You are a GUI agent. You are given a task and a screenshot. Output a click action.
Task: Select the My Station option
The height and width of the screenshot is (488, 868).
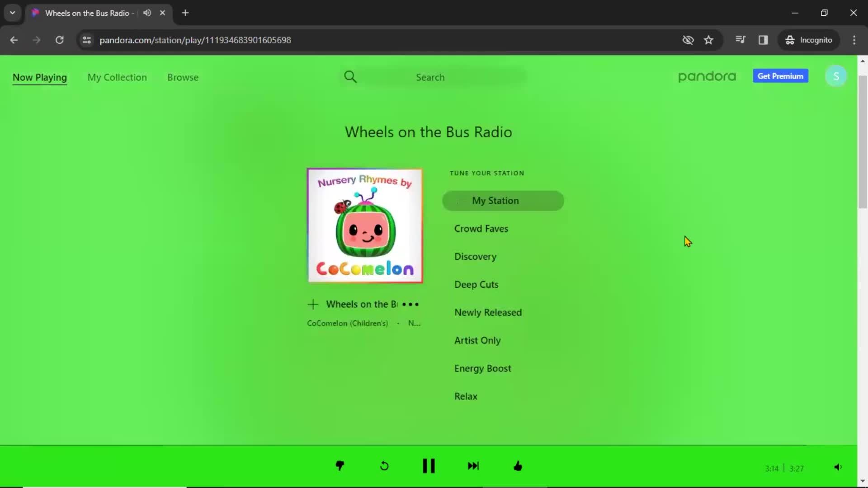point(503,200)
